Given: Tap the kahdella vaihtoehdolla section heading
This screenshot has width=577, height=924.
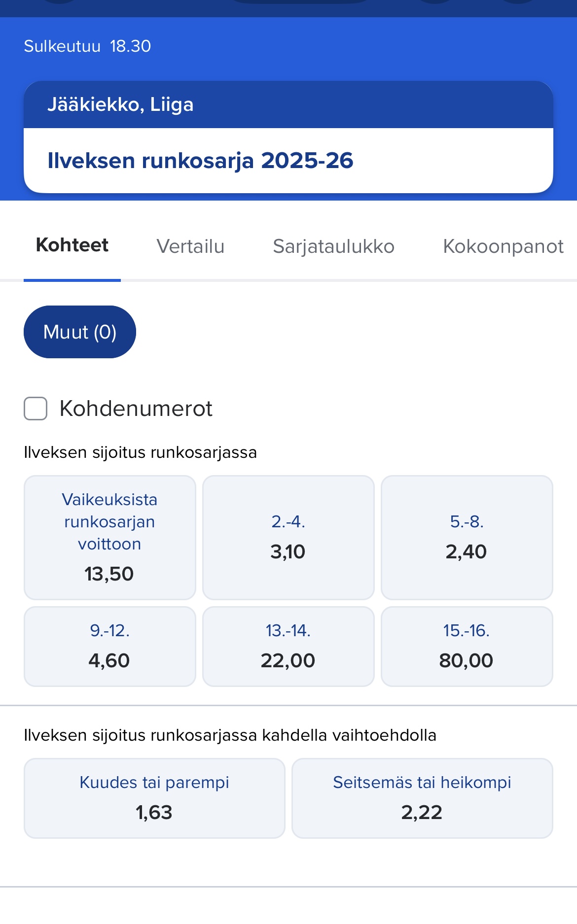Looking at the screenshot, I should (x=230, y=735).
